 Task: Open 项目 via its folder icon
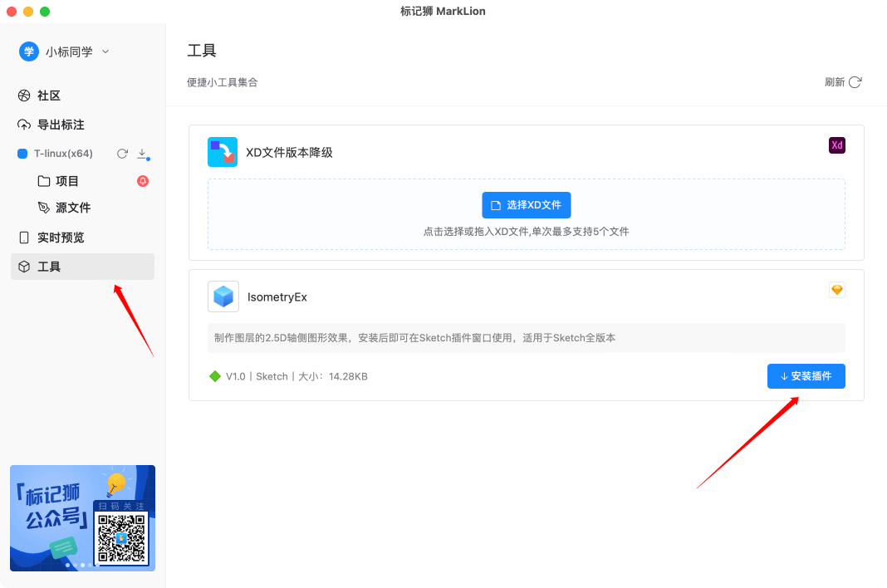click(x=42, y=181)
